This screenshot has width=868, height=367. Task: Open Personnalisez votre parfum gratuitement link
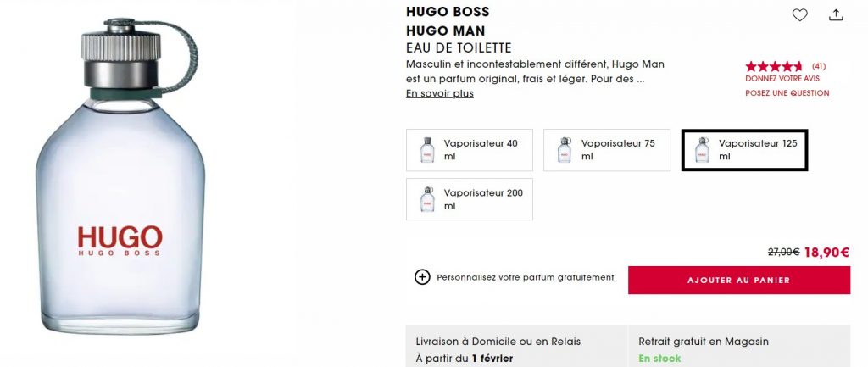525,277
